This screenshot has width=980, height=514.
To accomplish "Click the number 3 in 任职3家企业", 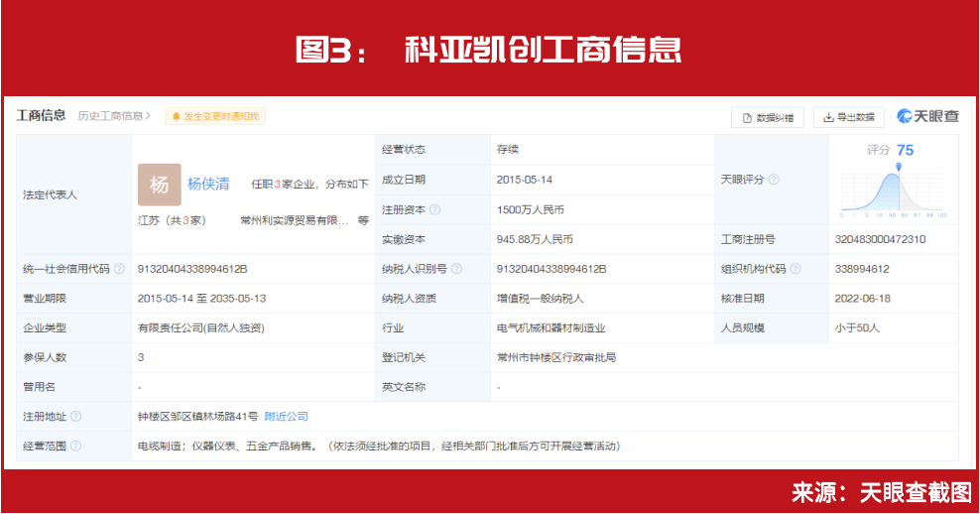I will (x=278, y=185).
